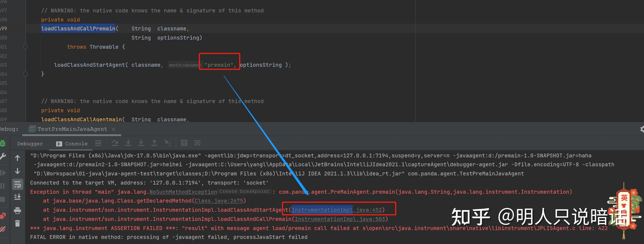The height and width of the screenshot is (244, 644).
Task: Click the console Up stack trace arrow
Action: [17, 158]
